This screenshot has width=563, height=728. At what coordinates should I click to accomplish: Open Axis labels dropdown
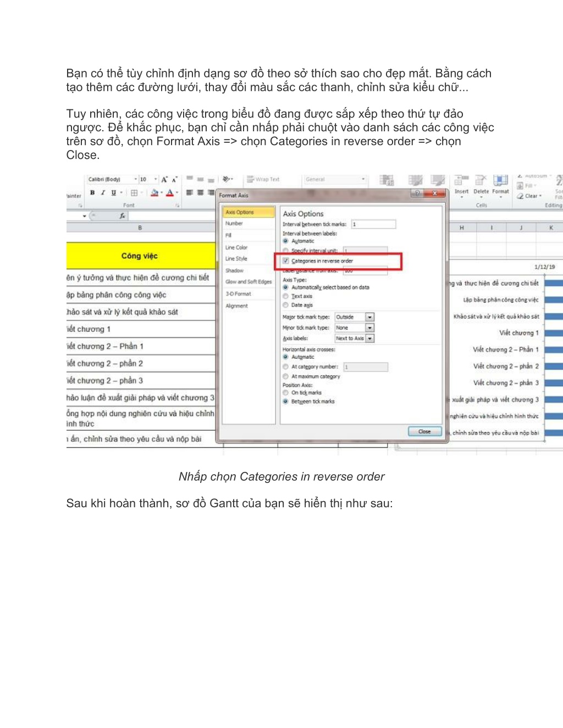pos(370,338)
